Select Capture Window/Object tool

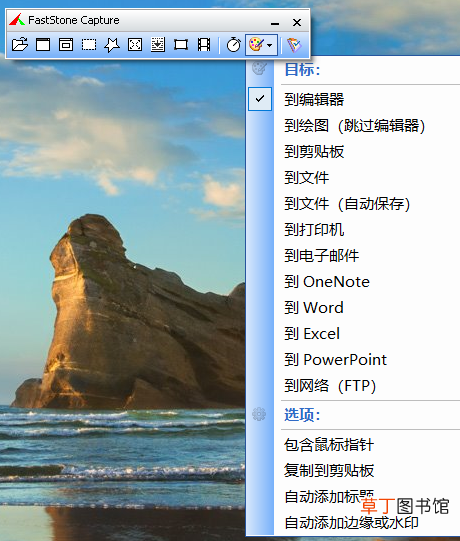pos(66,45)
